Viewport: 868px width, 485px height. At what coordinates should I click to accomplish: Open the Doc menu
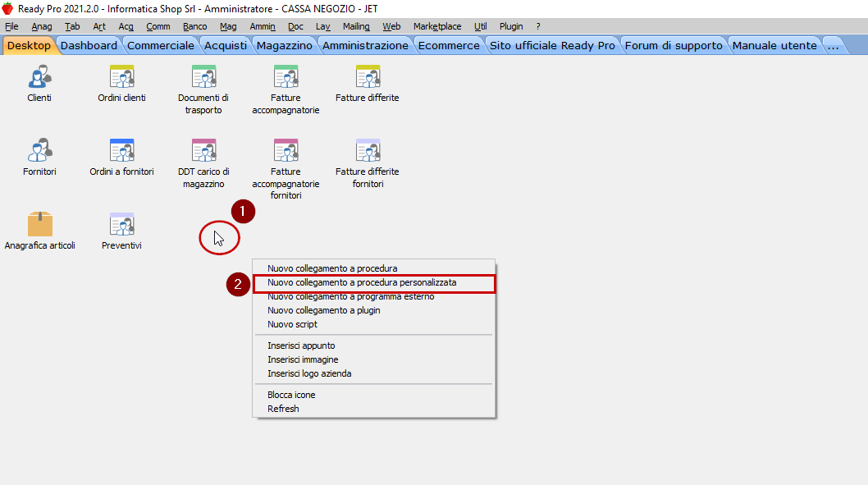295,26
